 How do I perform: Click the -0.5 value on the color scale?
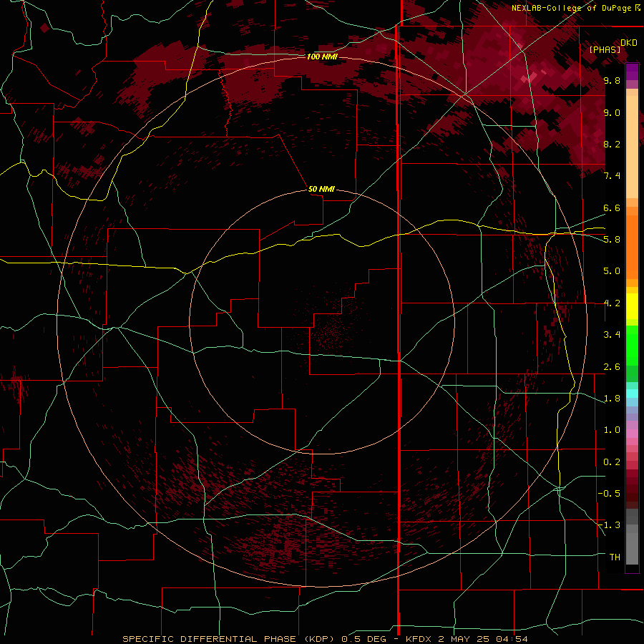[x=610, y=494]
